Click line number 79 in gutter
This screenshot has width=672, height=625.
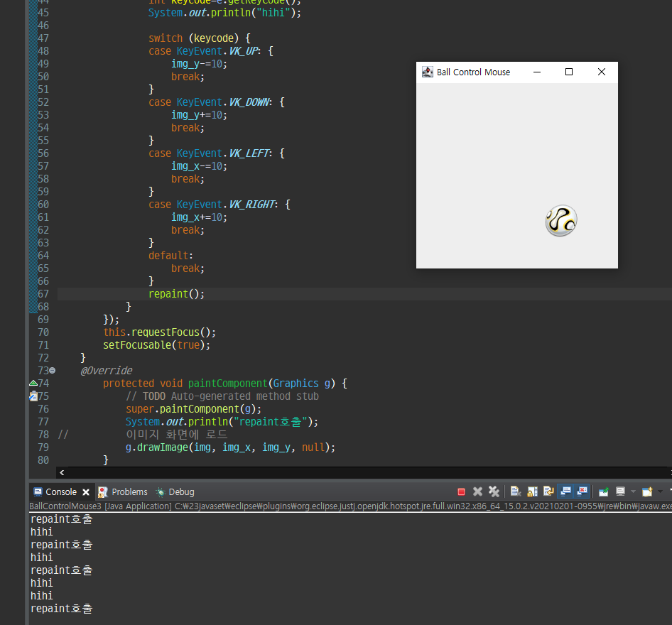[43, 447]
